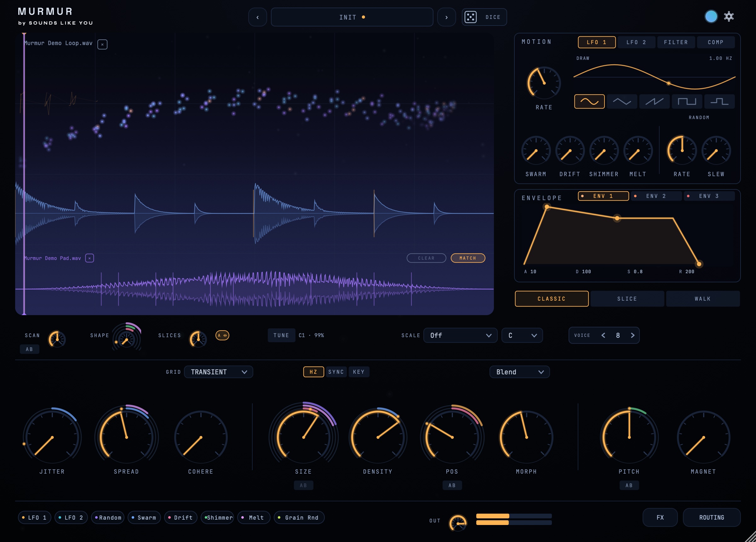Click the Magnet knob
This screenshot has height=542, width=756.
pyautogui.click(x=703, y=437)
